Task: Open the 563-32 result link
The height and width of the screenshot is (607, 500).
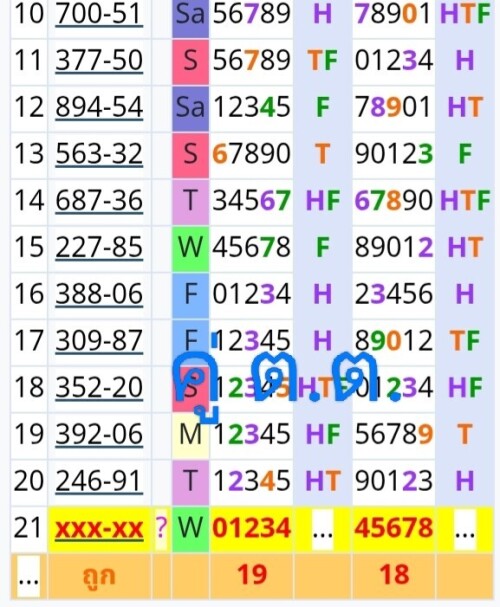Action: point(99,154)
